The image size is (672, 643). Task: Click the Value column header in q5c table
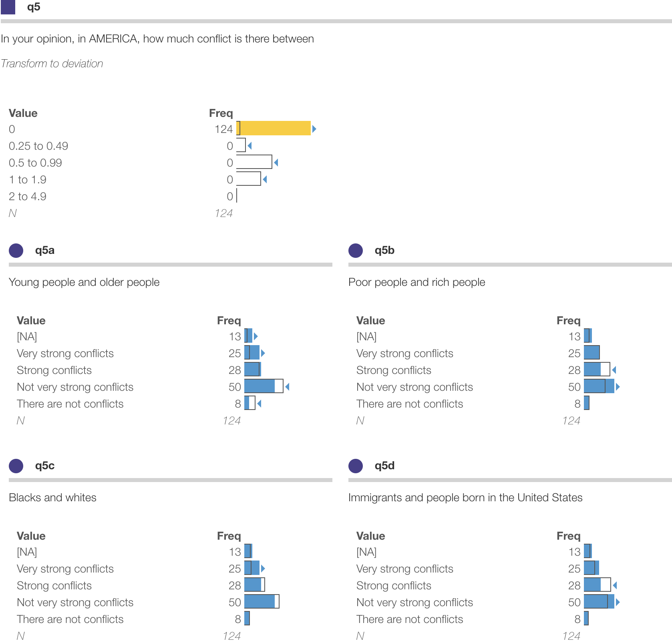(x=31, y=536)
